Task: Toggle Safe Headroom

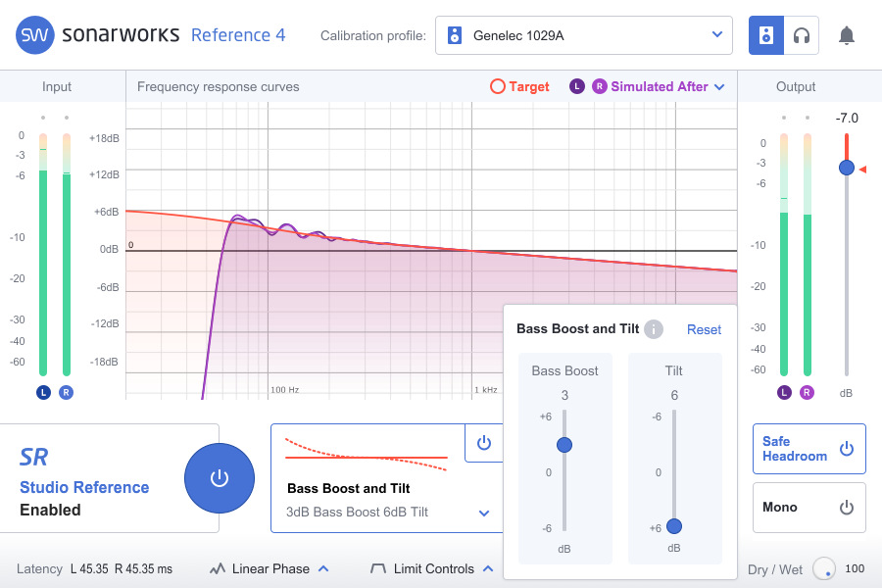Action: click(x=808, y=449)
